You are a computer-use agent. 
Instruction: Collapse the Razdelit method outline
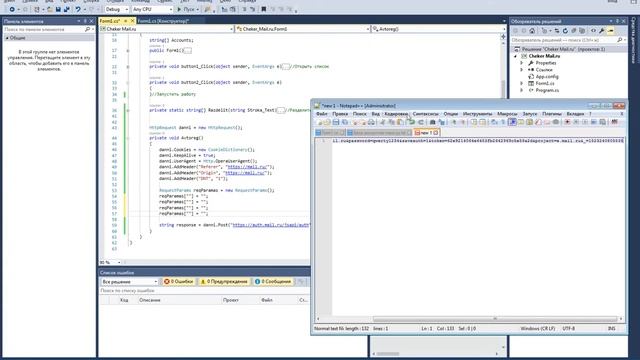click(x=128, y=110)
